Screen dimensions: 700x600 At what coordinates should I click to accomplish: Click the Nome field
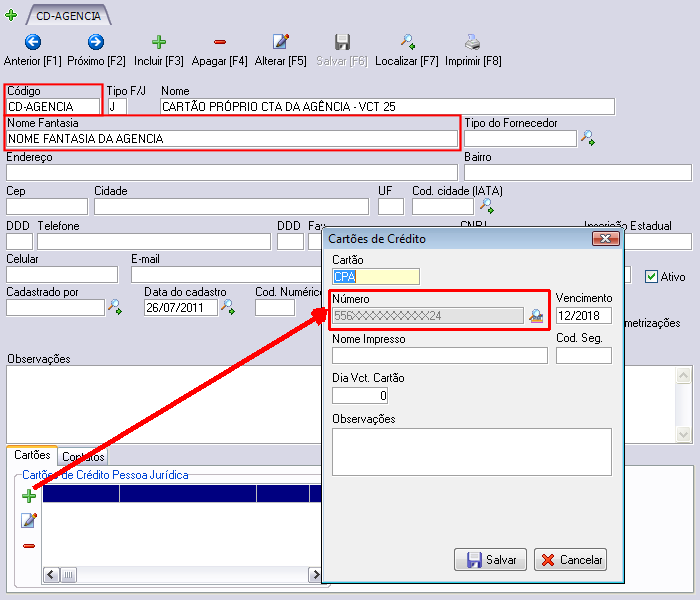[x=387, y=107]
